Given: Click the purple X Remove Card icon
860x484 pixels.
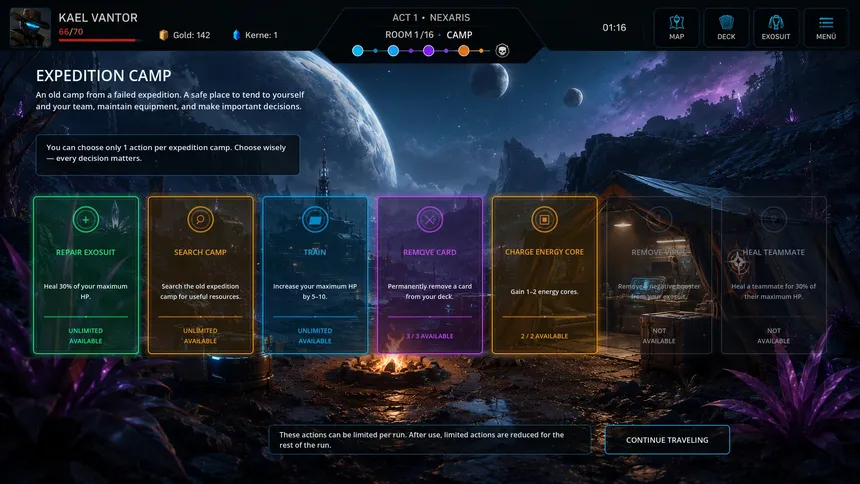Looking at the screenshot, I should 429,220.
